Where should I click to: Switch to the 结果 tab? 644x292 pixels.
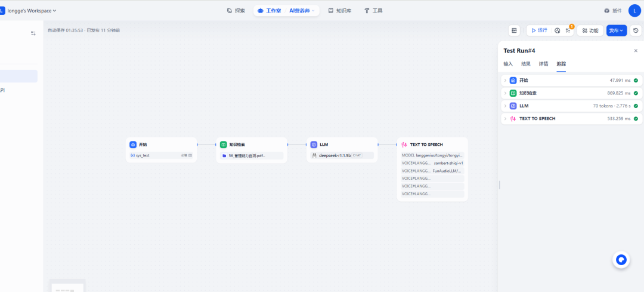click(x=526, y=64)
